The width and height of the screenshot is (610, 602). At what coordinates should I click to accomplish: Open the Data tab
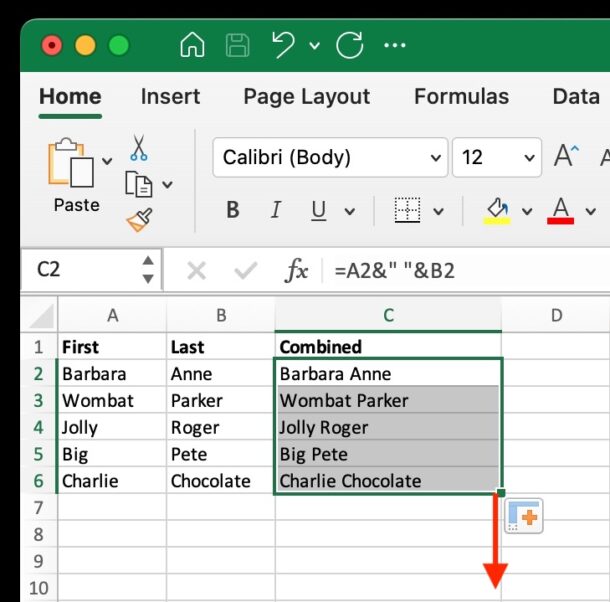point(576,97)
